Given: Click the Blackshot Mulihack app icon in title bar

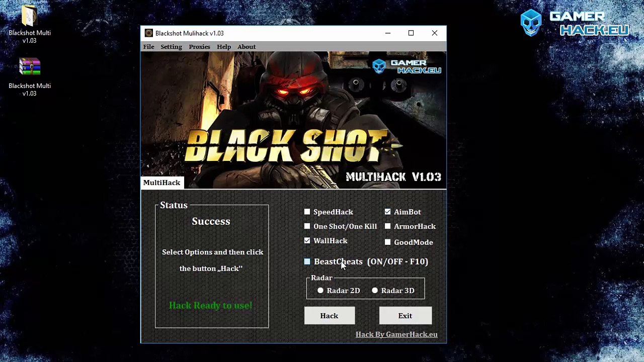Looking at the screenshot, I should tap(148, 33).
